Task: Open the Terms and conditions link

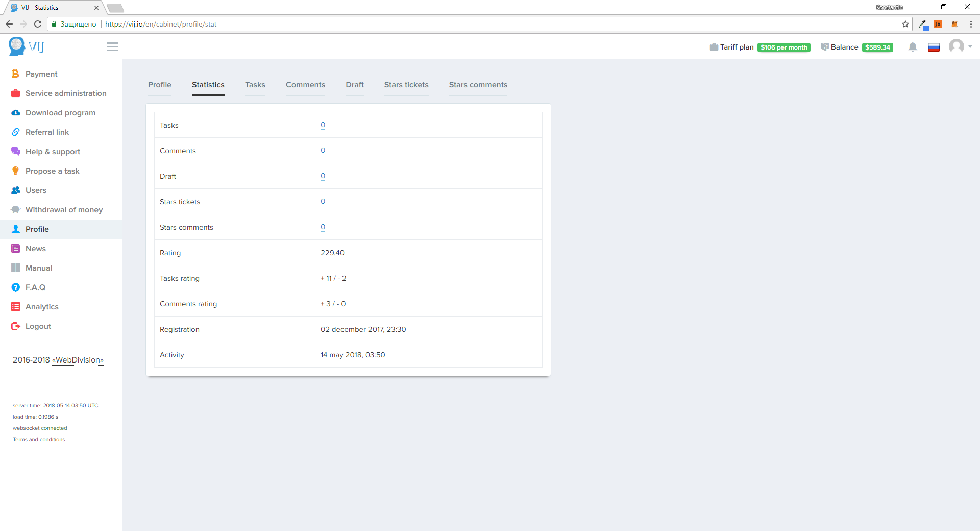Action: click(39, 440)
